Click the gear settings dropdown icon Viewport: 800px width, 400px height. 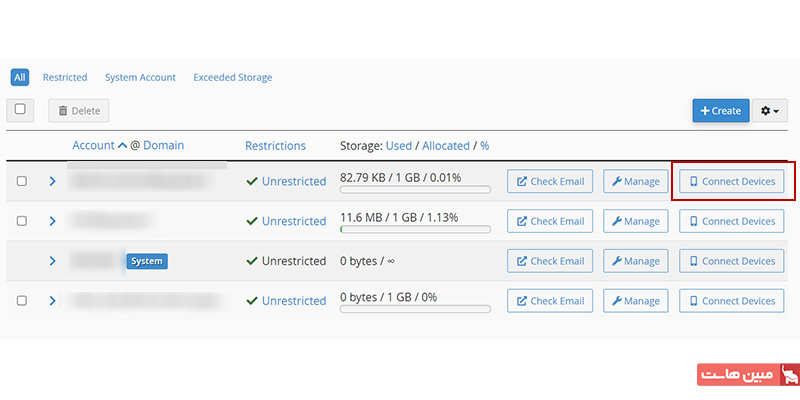(x=770, y=111)
